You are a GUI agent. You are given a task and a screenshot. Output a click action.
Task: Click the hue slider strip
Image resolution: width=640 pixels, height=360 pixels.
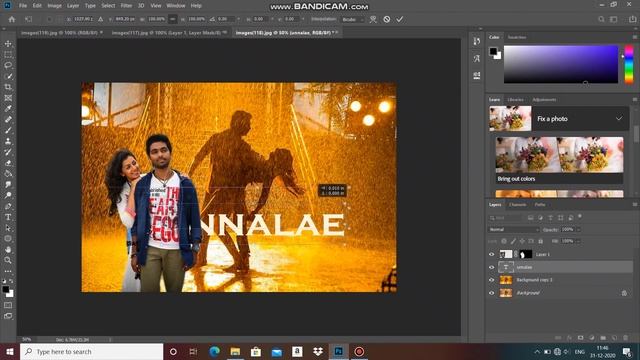pyautogui.click(x=629, y=64)
